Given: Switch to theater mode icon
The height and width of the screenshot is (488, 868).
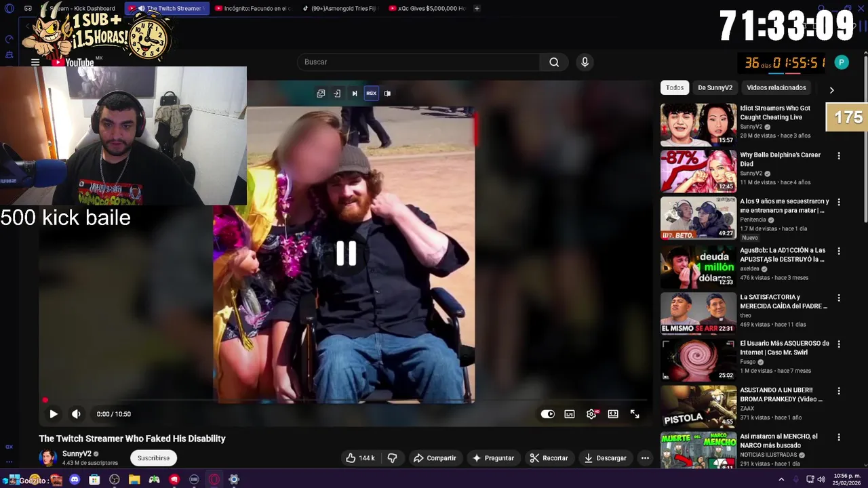Looking at the screenshot, I should (613, 414).
